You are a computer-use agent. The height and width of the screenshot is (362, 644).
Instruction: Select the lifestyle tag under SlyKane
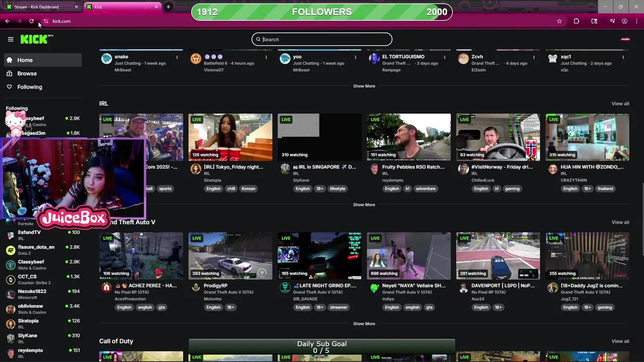click(x=338, y=189)
